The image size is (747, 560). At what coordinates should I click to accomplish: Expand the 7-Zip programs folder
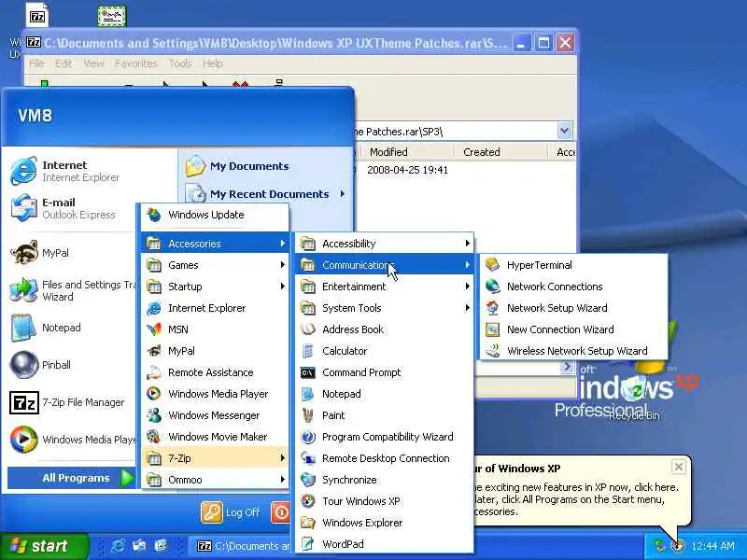pos(216,458)
